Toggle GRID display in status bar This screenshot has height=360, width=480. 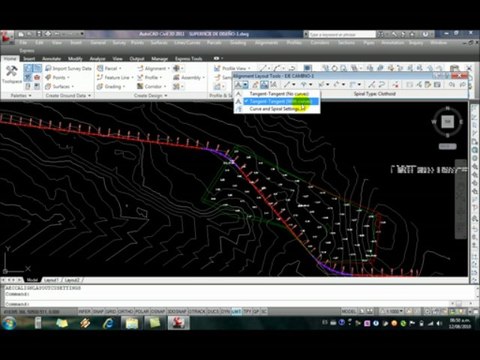(110, 311)
